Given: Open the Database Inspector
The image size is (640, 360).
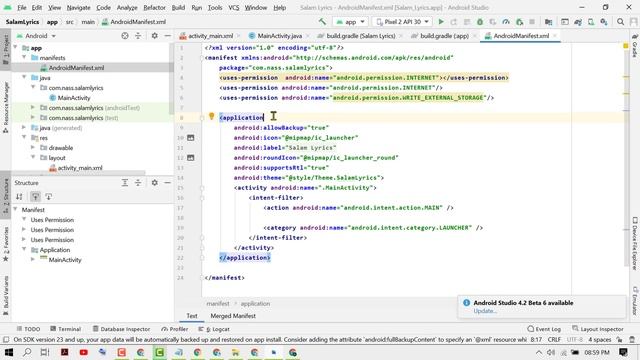Looking at the screenshot, I should (121, 329).
